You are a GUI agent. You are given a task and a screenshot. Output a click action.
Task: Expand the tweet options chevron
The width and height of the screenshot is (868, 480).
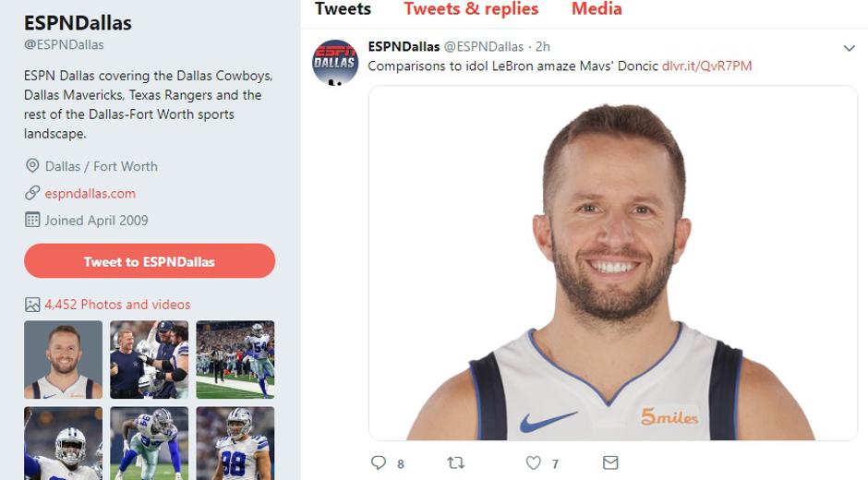849,48
